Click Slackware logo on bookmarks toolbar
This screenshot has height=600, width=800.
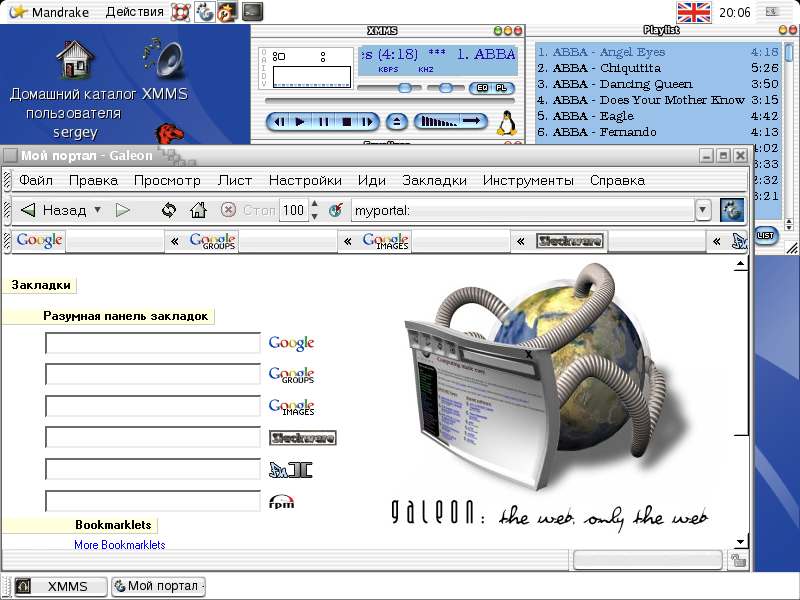point(569,241)
